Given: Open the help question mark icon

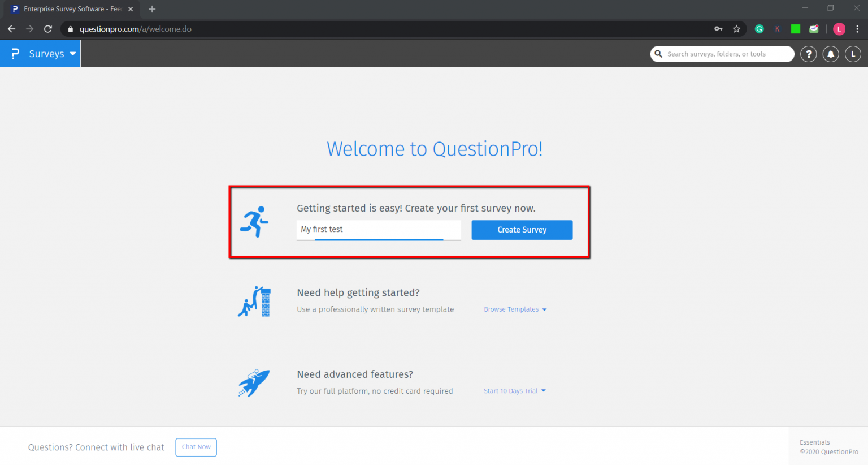Looking at the screenshot, I should [808, 54].
